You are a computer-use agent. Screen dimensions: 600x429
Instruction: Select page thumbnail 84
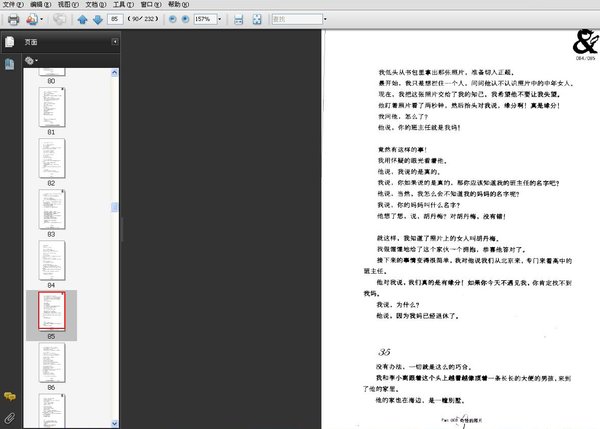(x=52, y=261)
